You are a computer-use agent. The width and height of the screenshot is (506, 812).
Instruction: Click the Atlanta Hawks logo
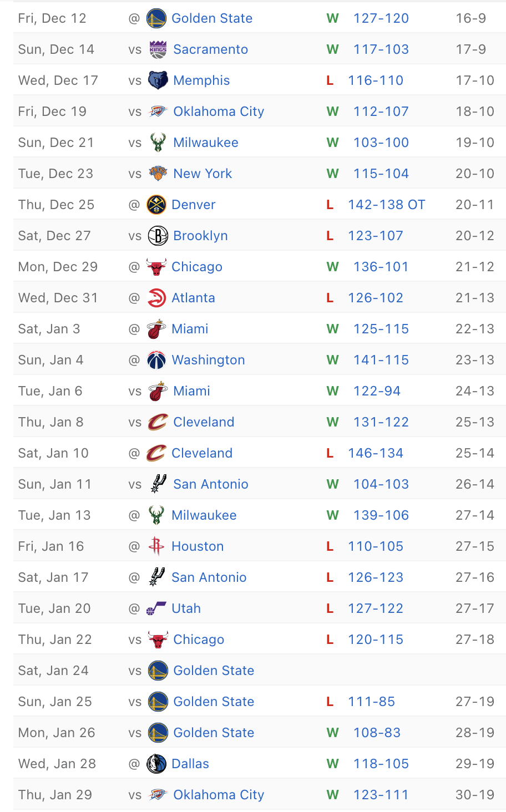click(156, 298)
